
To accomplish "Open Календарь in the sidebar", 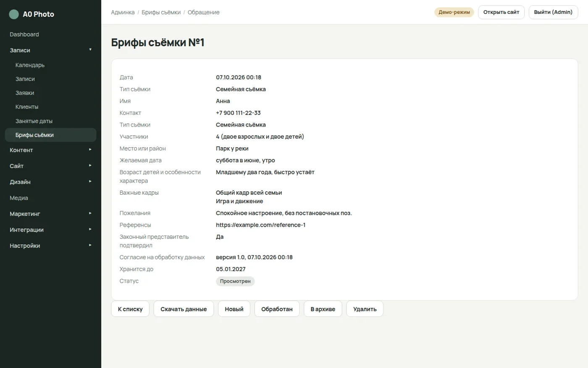I will click(30, 65).
